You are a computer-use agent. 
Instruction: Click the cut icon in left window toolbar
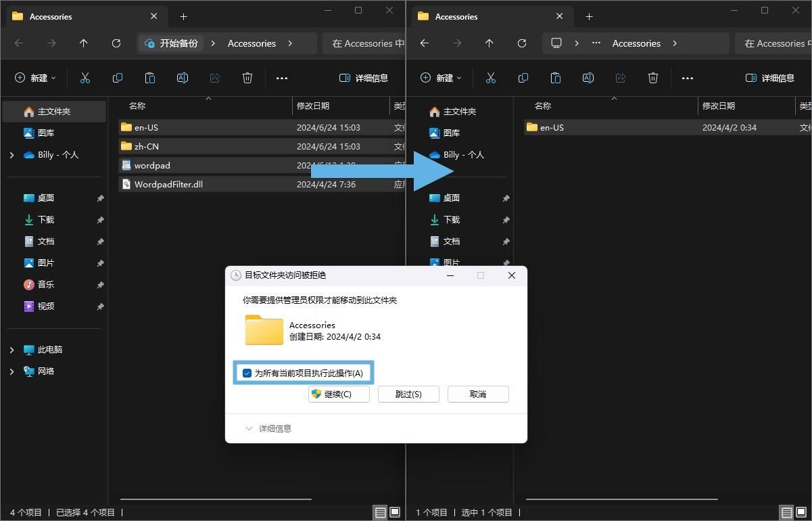click(x=85, y=78)
